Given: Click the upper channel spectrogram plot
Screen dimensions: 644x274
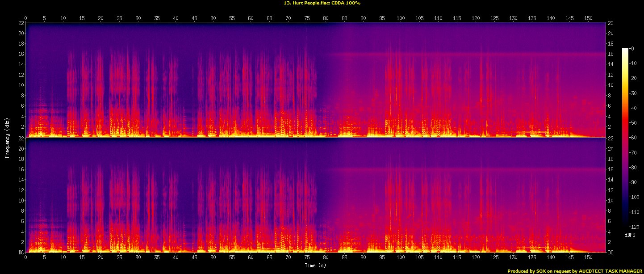Looking at the screenshot, I should click(316, 80).
